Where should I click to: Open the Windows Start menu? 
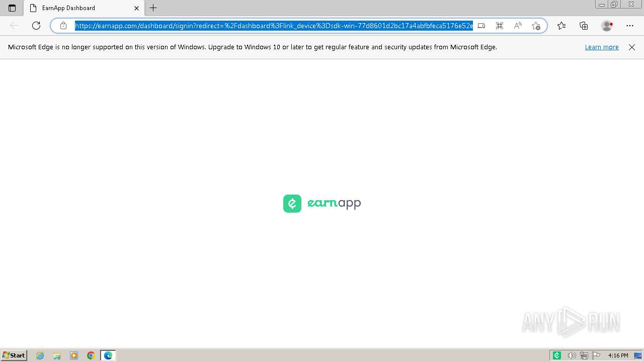pyautogui.click(x=14, y=355)
